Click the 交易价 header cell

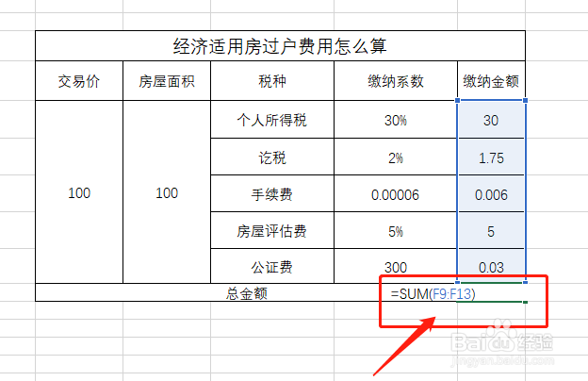79,81
